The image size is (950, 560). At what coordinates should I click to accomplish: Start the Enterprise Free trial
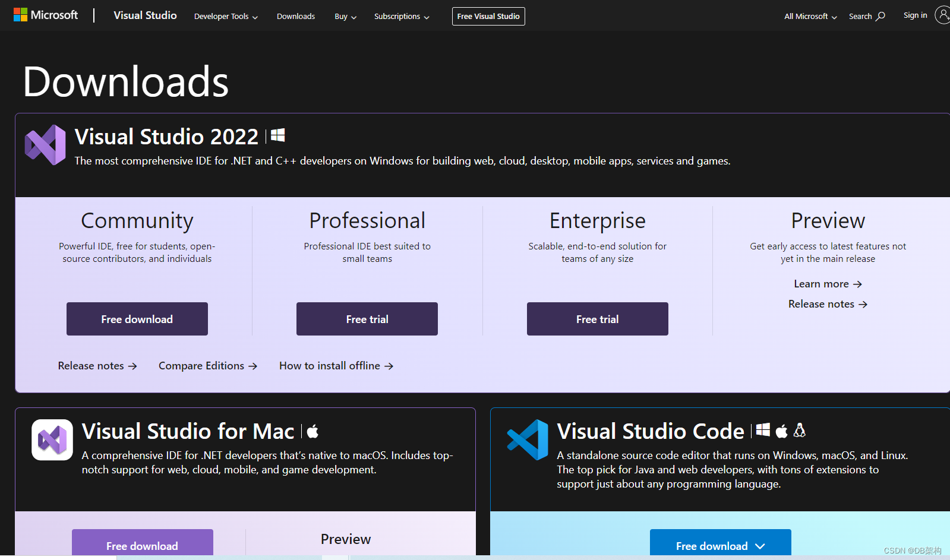tap(598, 319)
